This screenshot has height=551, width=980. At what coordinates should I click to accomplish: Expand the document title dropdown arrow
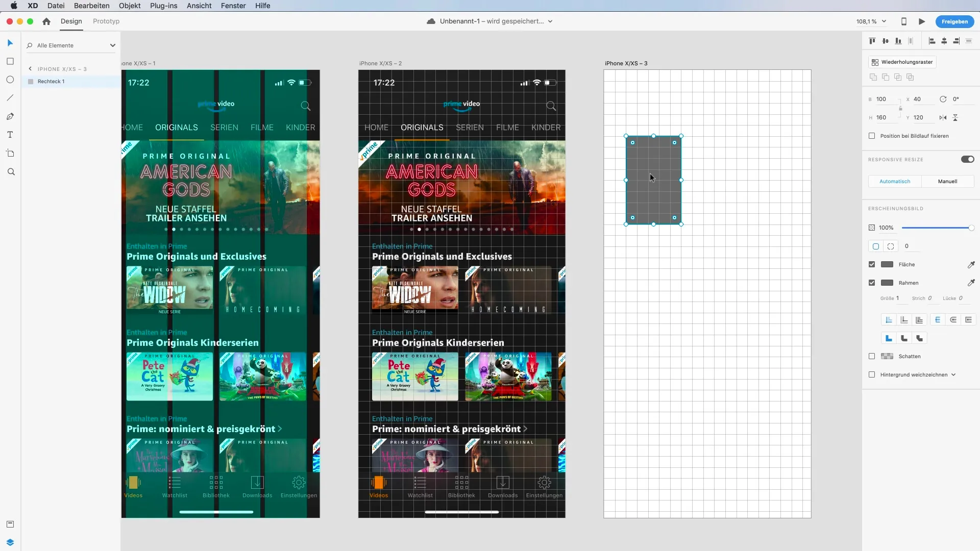point(550,21)
